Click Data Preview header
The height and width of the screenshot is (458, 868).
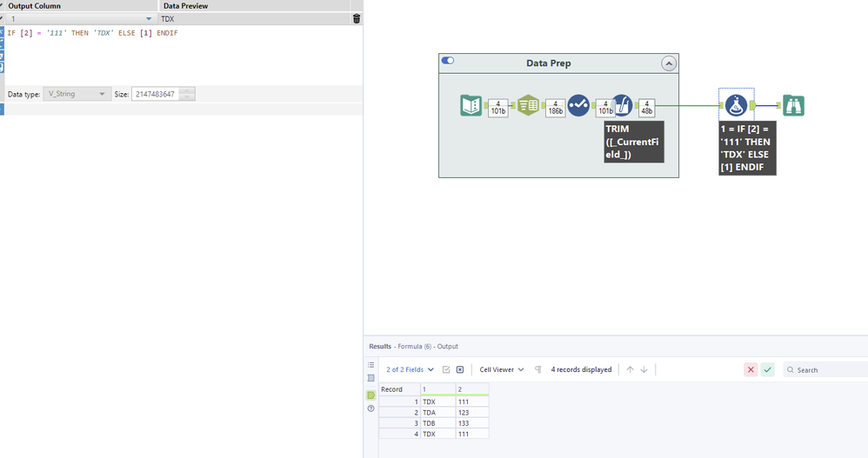[x=185, y=5]
